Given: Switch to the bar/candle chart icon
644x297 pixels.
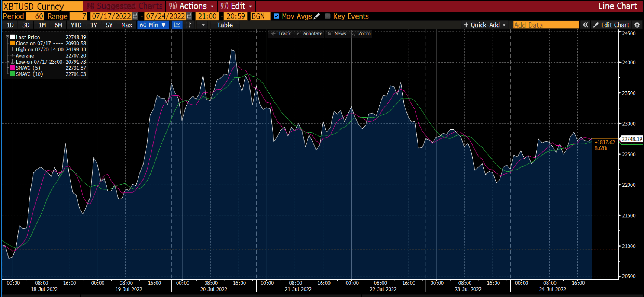Looking at the screenshot, I should tap(189, 25).
